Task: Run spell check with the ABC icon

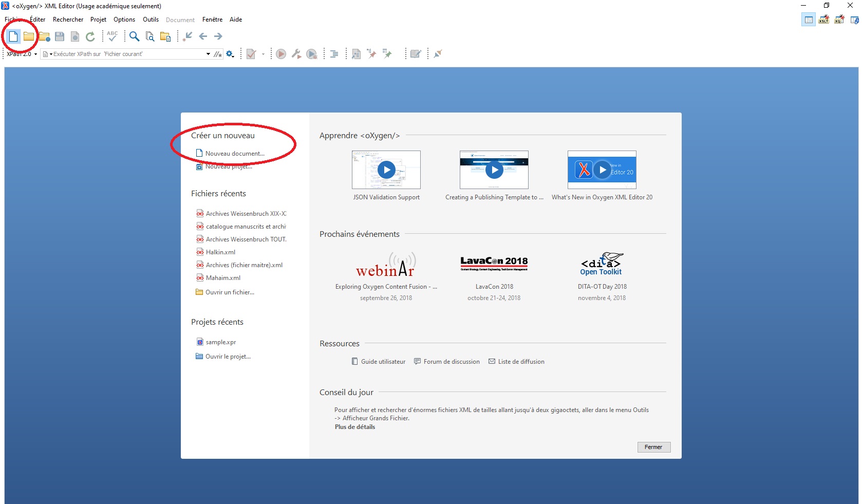Action: [x=112, y=36]
